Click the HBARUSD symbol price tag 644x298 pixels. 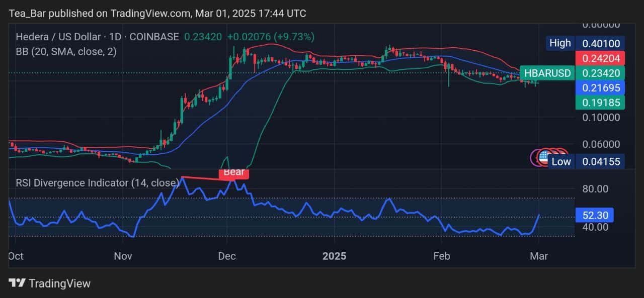pos(547,73)
